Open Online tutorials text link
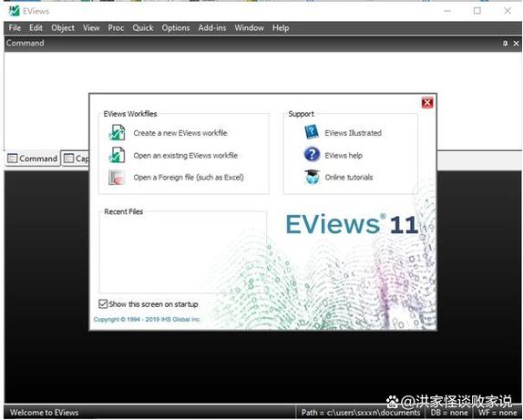523x420 pixels. 349,178
